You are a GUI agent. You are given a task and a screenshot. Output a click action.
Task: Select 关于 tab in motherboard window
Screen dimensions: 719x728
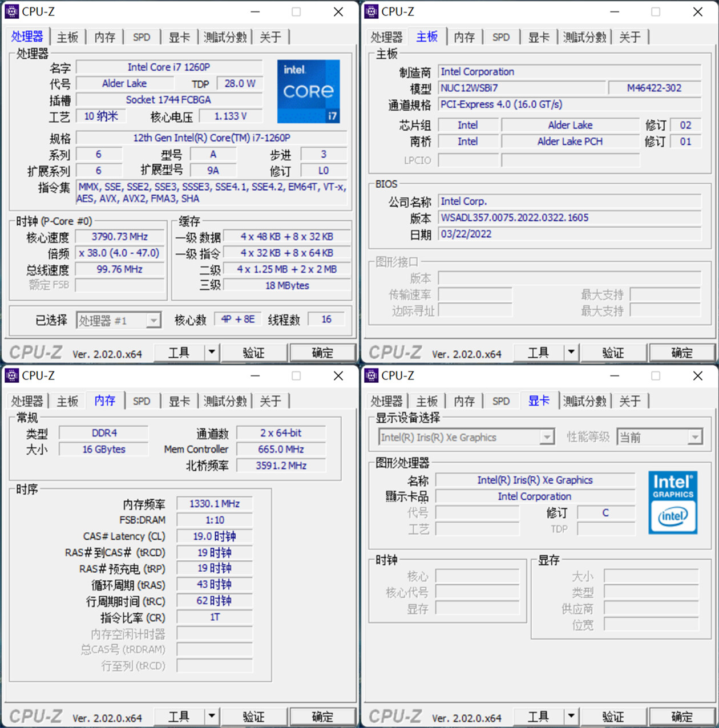point(629,37)
